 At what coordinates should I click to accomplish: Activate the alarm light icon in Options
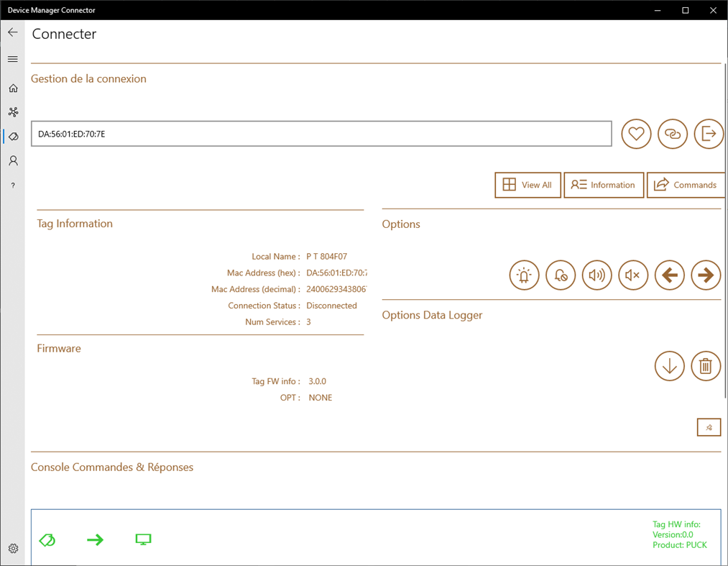[524, 275]
